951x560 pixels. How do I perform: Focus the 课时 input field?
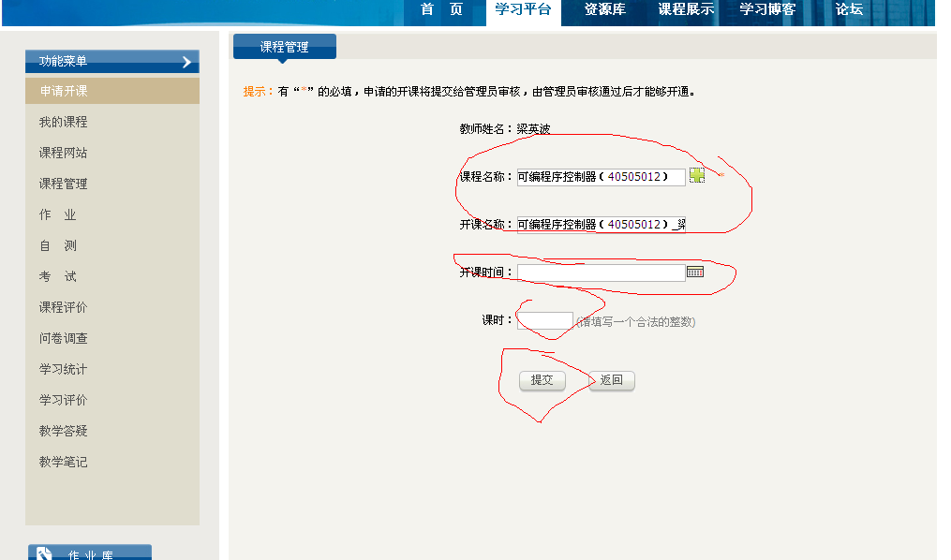click(544, 320)
